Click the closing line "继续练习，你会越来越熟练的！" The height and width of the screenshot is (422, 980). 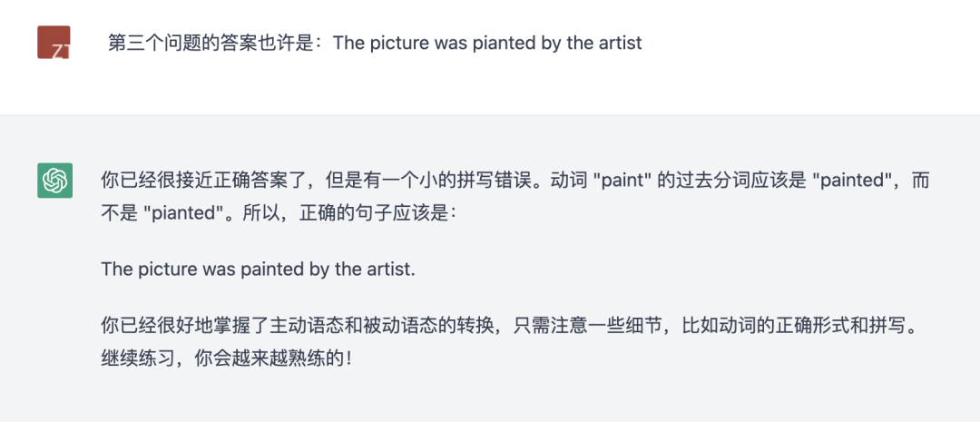pos(225,358)
